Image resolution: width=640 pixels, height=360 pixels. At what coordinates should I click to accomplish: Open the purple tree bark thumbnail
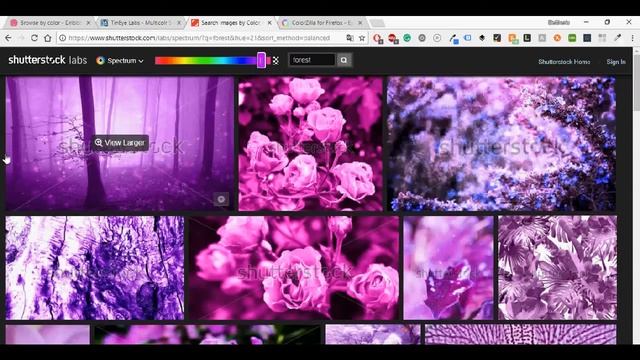pos(95,268)
